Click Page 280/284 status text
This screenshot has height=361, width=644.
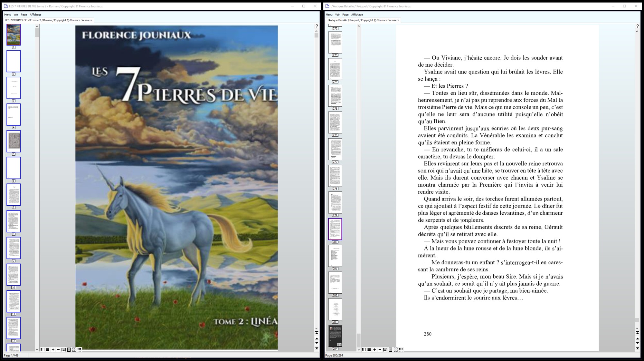(x=334, y=356)
